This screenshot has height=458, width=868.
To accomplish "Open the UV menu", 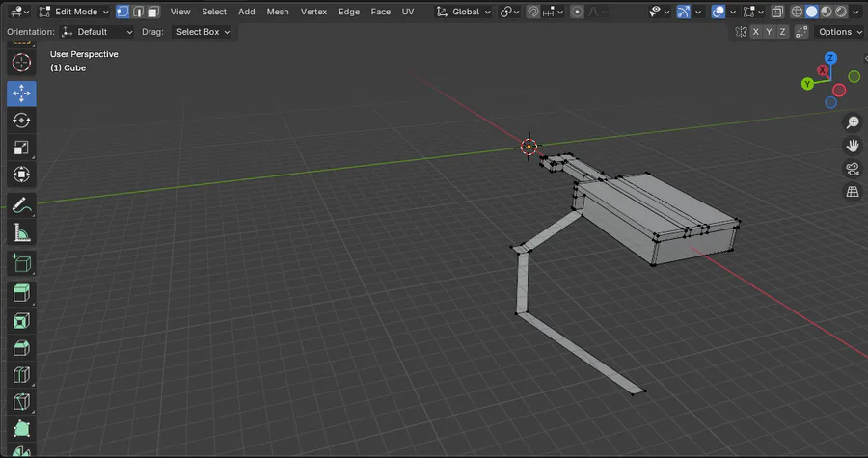I will (408, 12).
